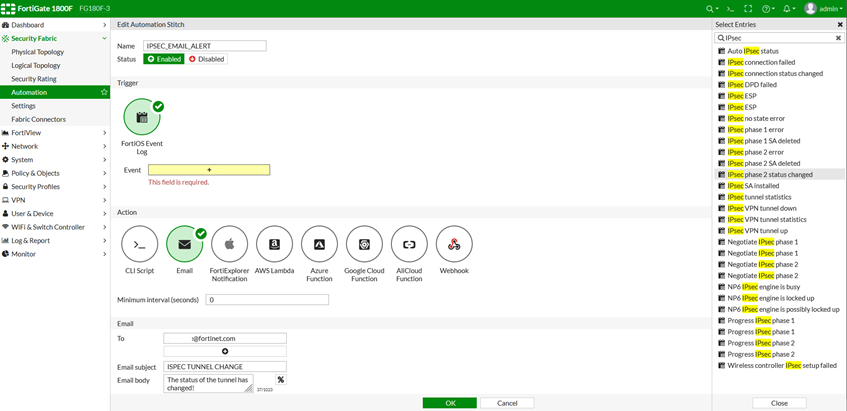The height and width of the screenshot is (411, 847).
Task: Select the AliCloud Function action
Action: tap(409, 244)
